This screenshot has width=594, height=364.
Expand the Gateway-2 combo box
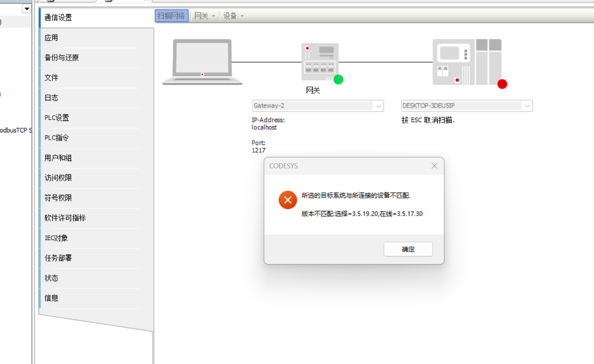[378, 106]
